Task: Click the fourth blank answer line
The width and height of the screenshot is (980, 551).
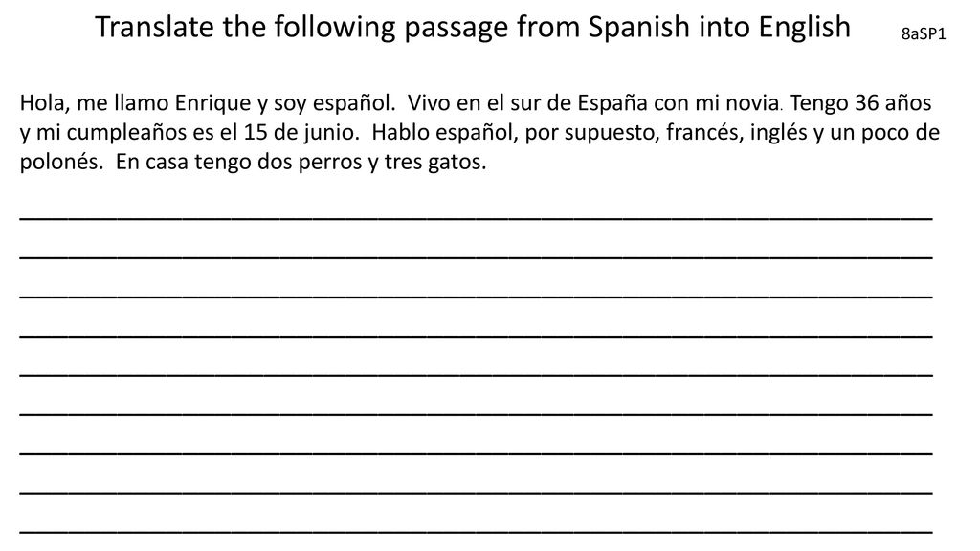Action: click(477, 336)
